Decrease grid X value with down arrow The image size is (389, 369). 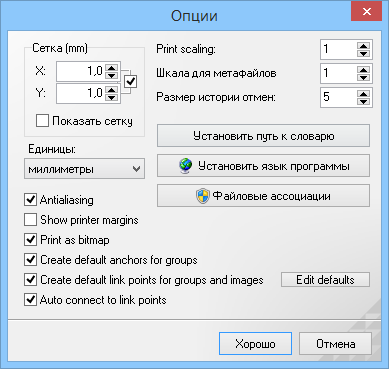coord(112,75)
